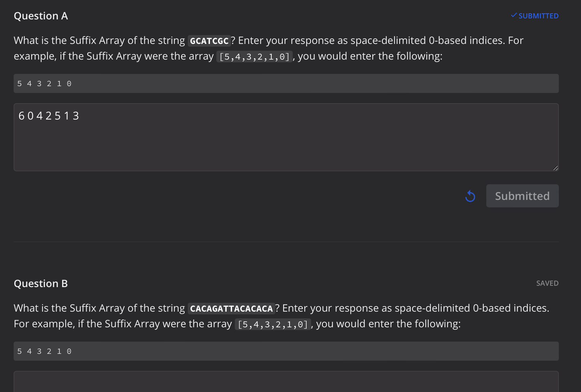Screen dimensions: 581x392
Task: Click the blue SUBMITTED status link
Action: pos(538,16)
